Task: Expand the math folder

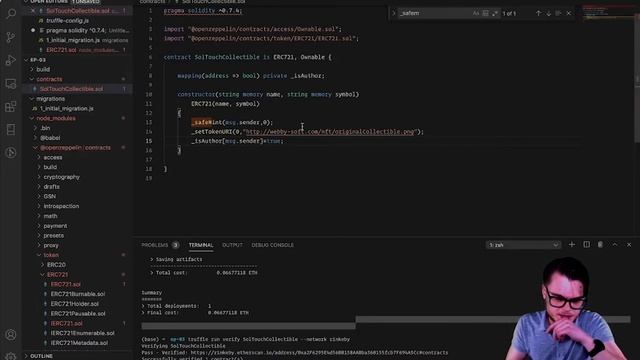Action: tap(50, 216)
